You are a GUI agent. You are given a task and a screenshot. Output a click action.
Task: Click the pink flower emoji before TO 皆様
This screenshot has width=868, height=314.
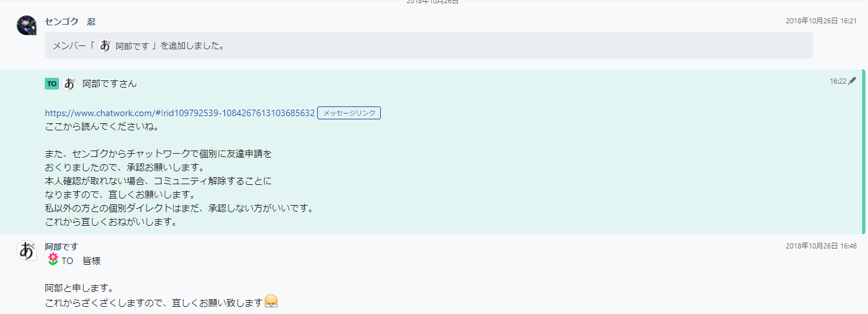(x=53, y=260)
